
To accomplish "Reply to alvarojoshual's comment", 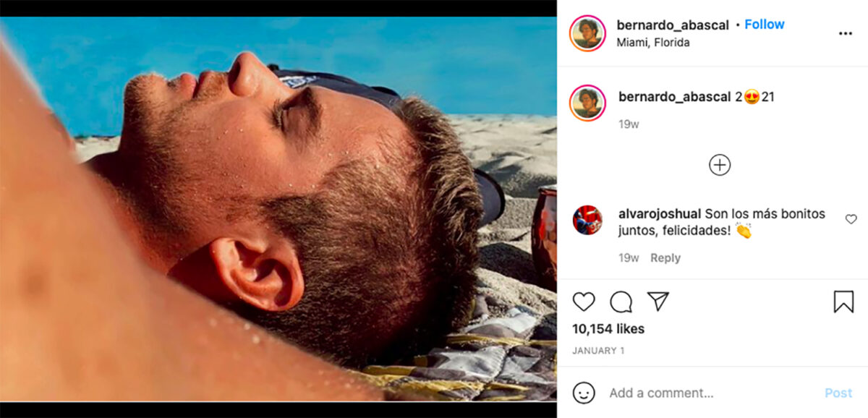I will [x=665, y=258].
